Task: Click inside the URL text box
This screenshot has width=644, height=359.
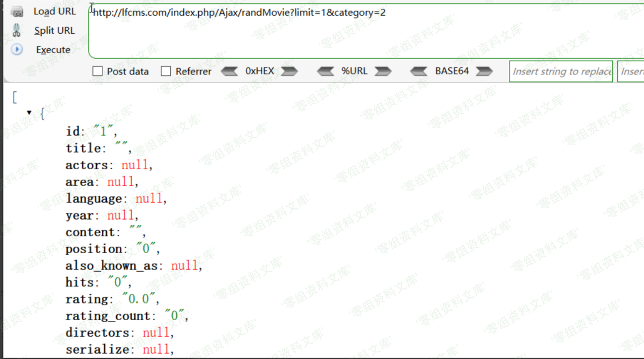Action: [348, 35]
